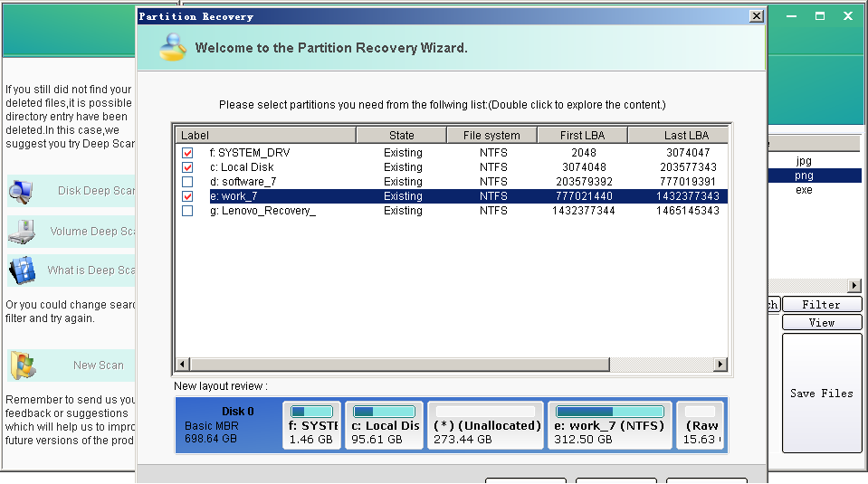Click the Filter button in the background window

pos(822,305)
